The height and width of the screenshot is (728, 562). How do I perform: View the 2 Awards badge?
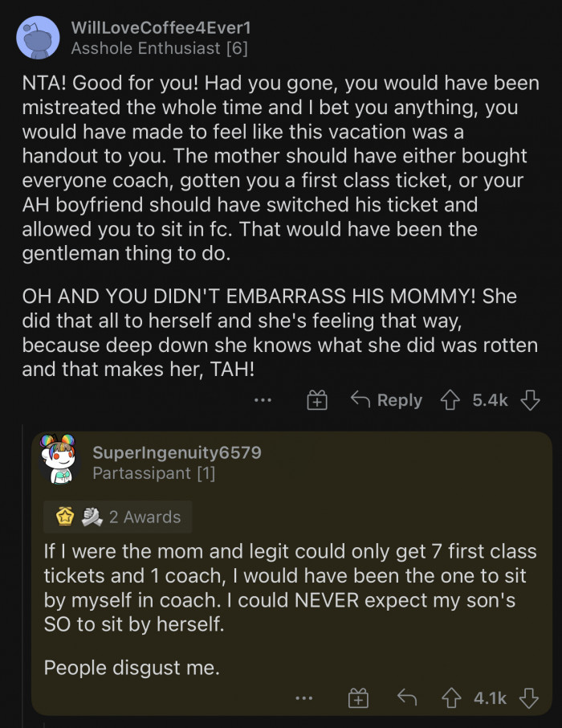click(x=119, y=517)
